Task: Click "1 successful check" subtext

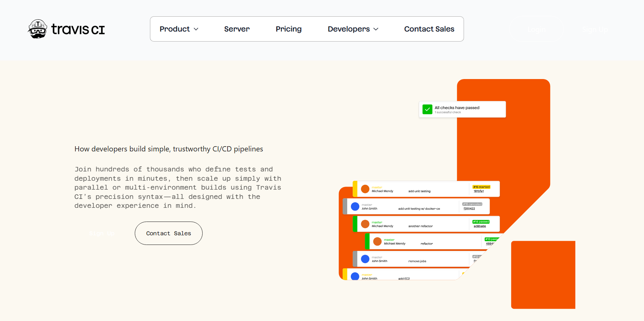Action: coord(448,112)
